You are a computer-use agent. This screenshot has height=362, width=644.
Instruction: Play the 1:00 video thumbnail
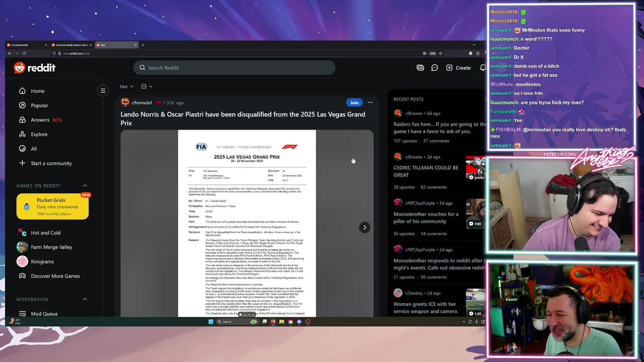tap(475, 214)
